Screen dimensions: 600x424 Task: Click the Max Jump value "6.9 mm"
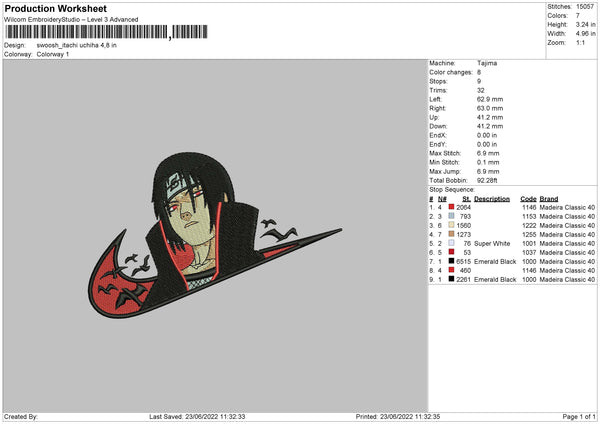coord(488,171)
